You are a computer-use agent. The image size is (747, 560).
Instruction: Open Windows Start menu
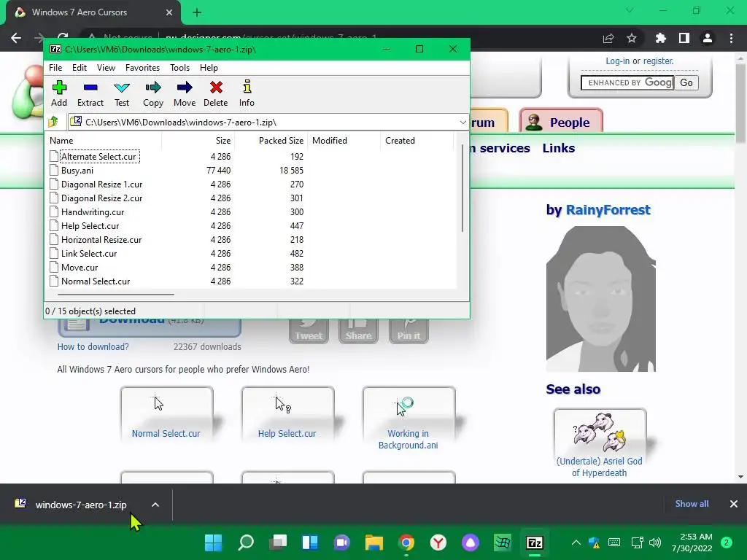tap(214, 542)
